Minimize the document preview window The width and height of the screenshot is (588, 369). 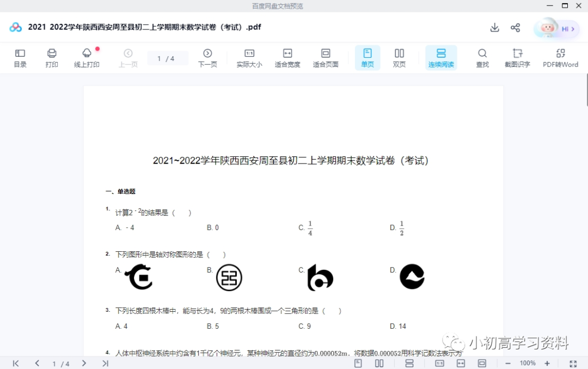point(550,5)
